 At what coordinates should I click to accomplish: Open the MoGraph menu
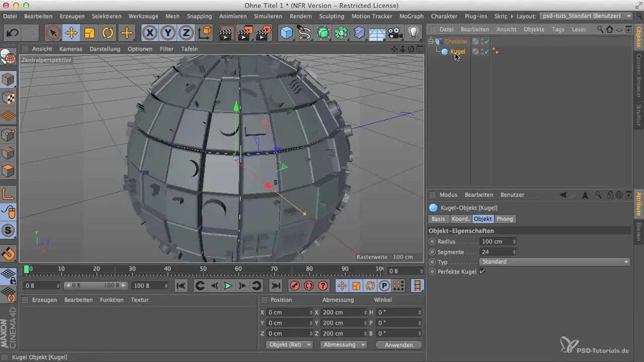click(x=412, y=16)
